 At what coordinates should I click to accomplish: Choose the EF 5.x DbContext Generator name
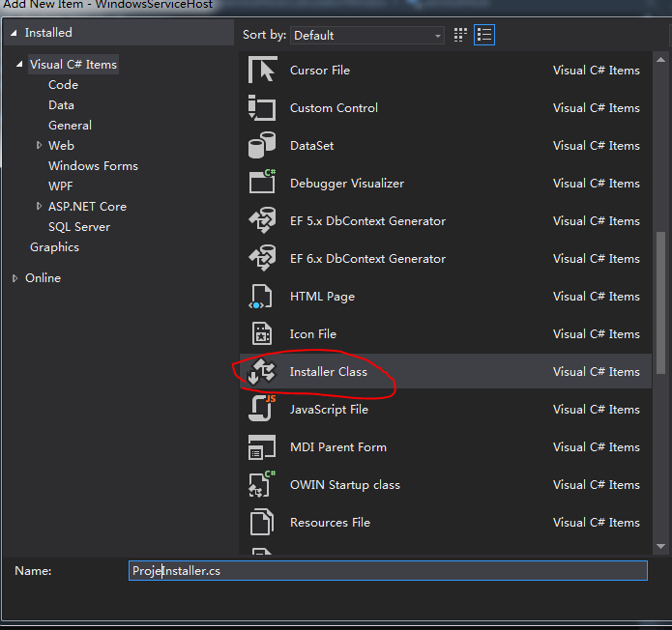367,221
